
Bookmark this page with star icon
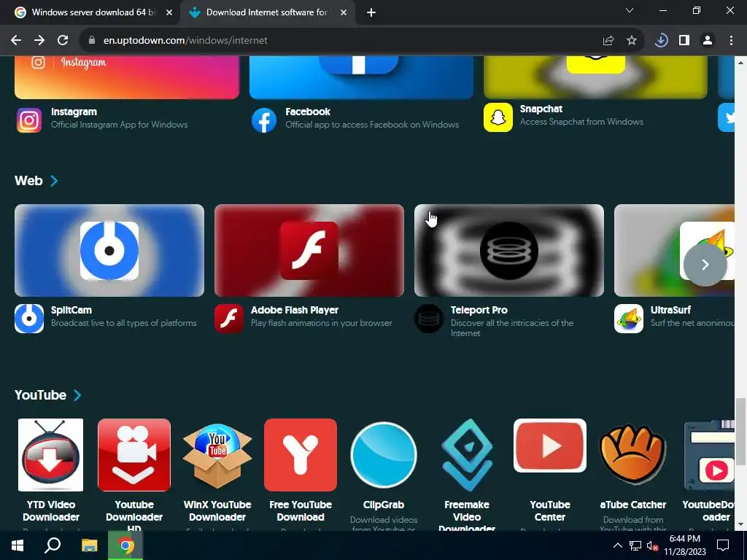[x=632, y=41]
